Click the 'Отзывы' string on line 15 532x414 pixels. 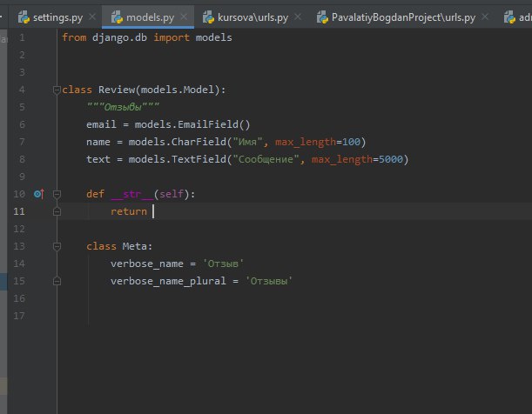pos(269,281)
